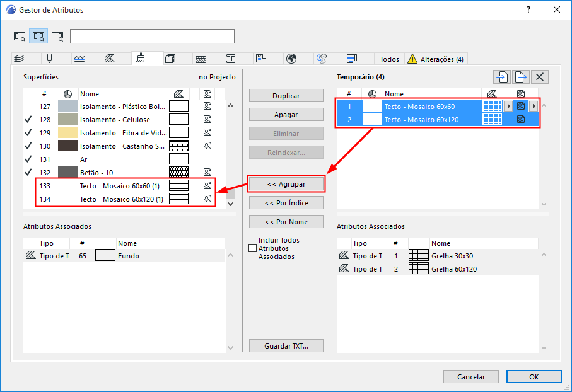Image resolution: width=572 pixels, height=392 pixels.
Task: Click the << Agrupar button
Action: 286,184
